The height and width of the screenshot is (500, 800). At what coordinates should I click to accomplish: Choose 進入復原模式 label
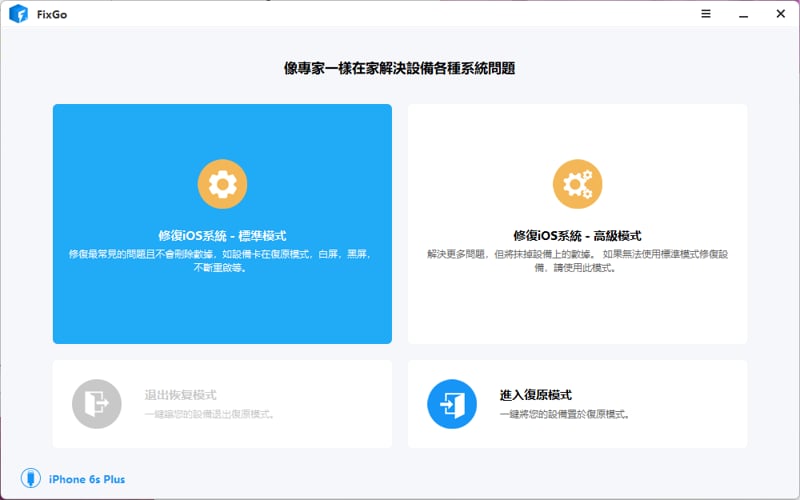tap(536, 395)
